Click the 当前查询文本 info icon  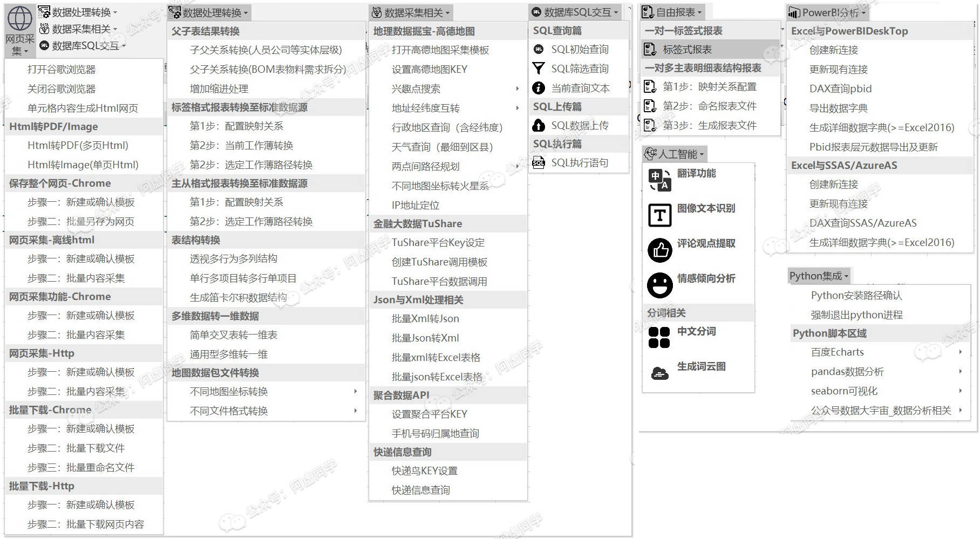(x=538, y=88)
